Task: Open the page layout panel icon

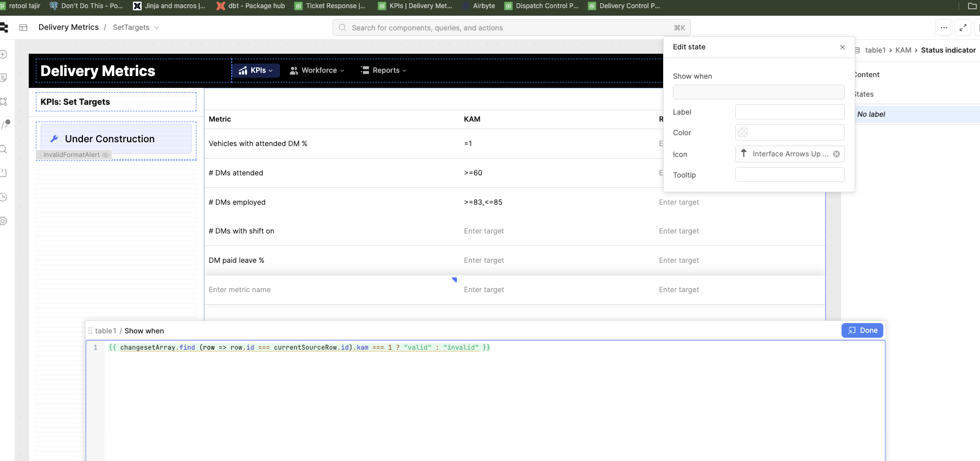Action: (x=23, y=28)
